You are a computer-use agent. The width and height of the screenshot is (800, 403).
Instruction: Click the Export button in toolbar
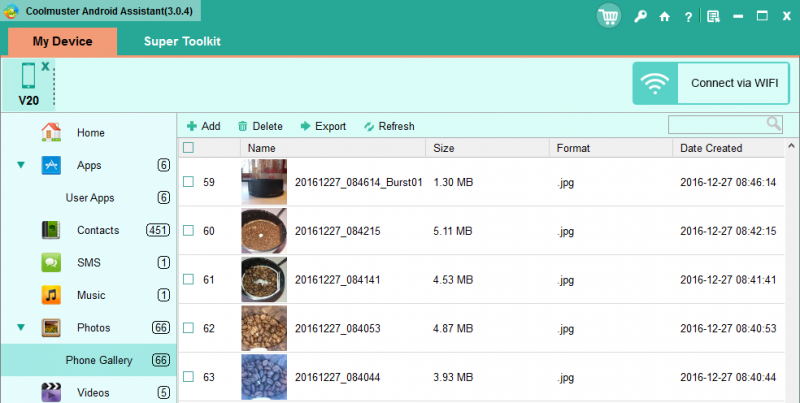[323, 126]
